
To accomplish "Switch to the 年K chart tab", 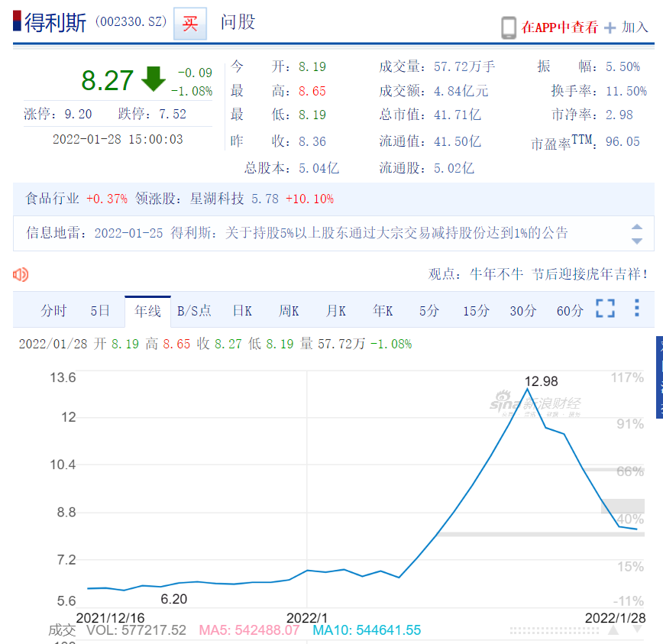I will [x=382, y=311].
